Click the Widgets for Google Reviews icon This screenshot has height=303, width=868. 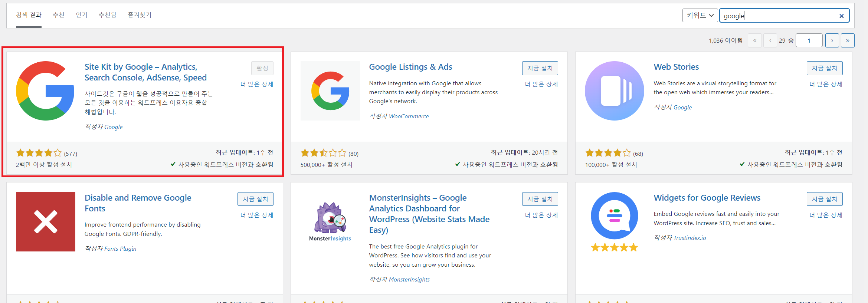coord(614,215)
